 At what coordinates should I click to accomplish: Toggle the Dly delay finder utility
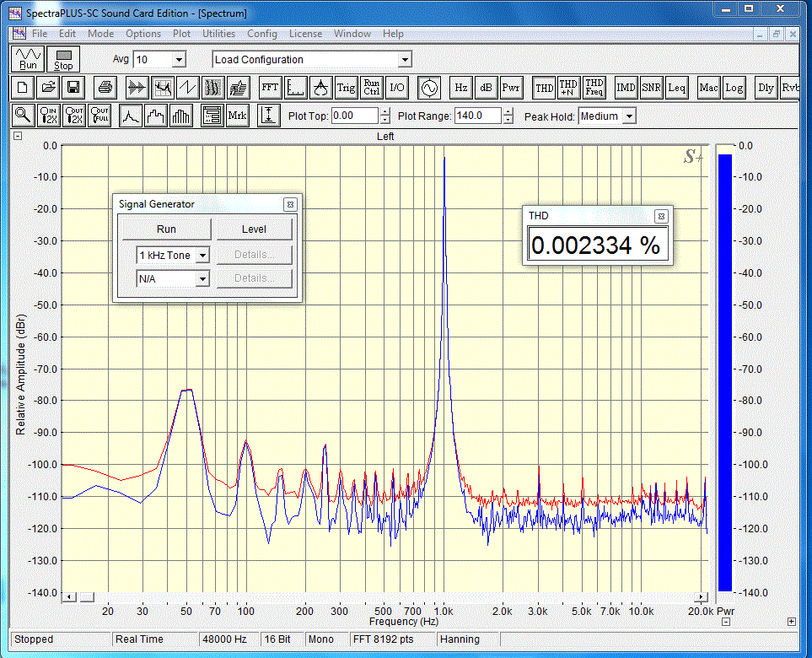tap(766, 88)
